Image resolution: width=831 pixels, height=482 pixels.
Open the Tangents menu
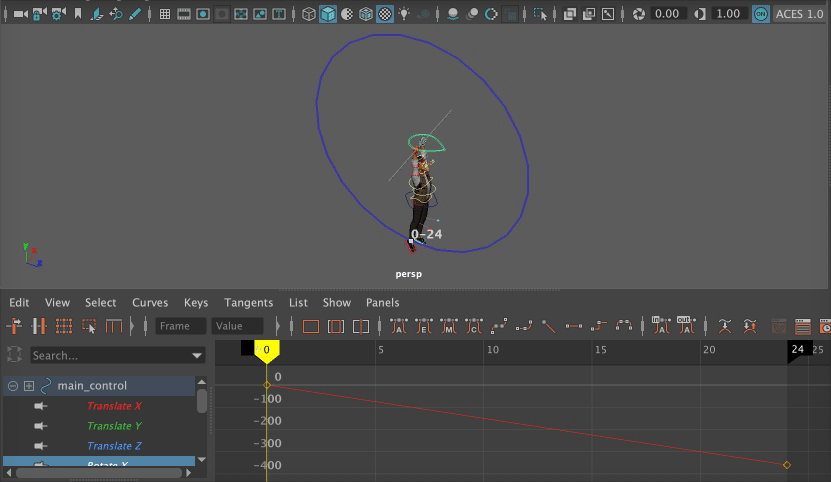coord(248,302)
